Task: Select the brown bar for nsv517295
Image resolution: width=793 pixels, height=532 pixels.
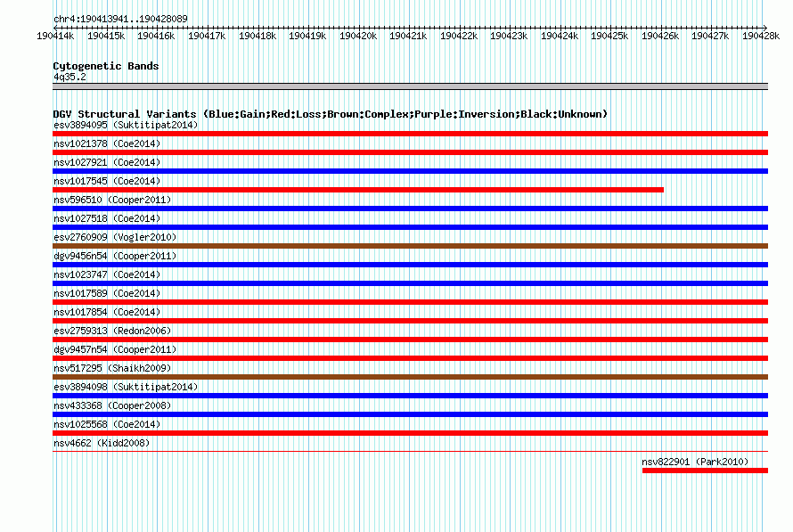Action: tap(410, 377)
